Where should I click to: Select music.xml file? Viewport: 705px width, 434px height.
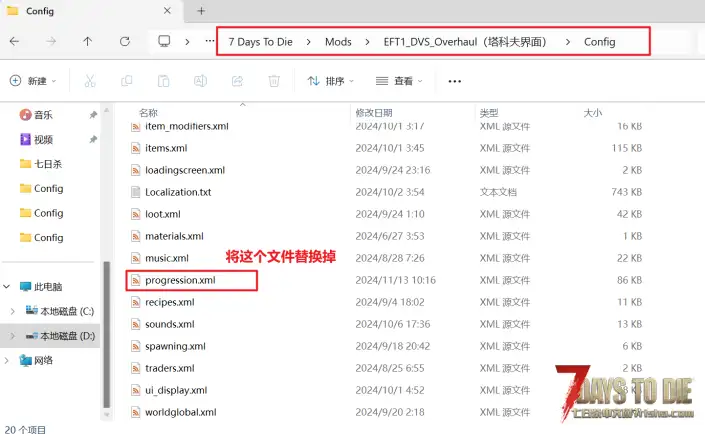(x=167, y=258)
